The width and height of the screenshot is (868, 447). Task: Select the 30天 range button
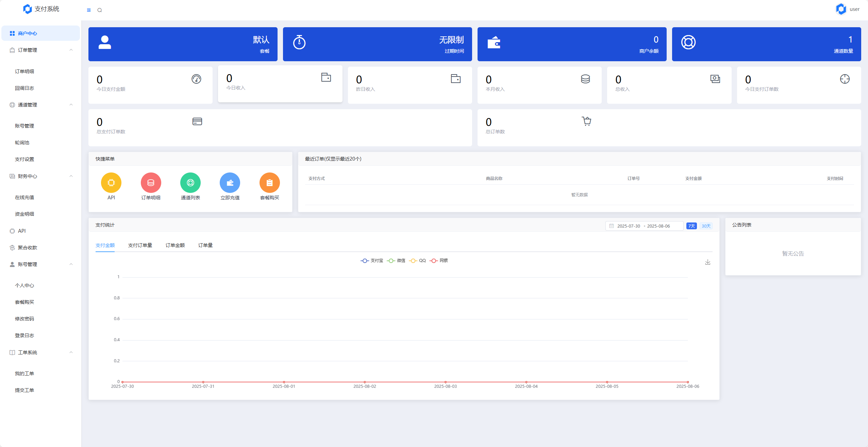[706, 226]
